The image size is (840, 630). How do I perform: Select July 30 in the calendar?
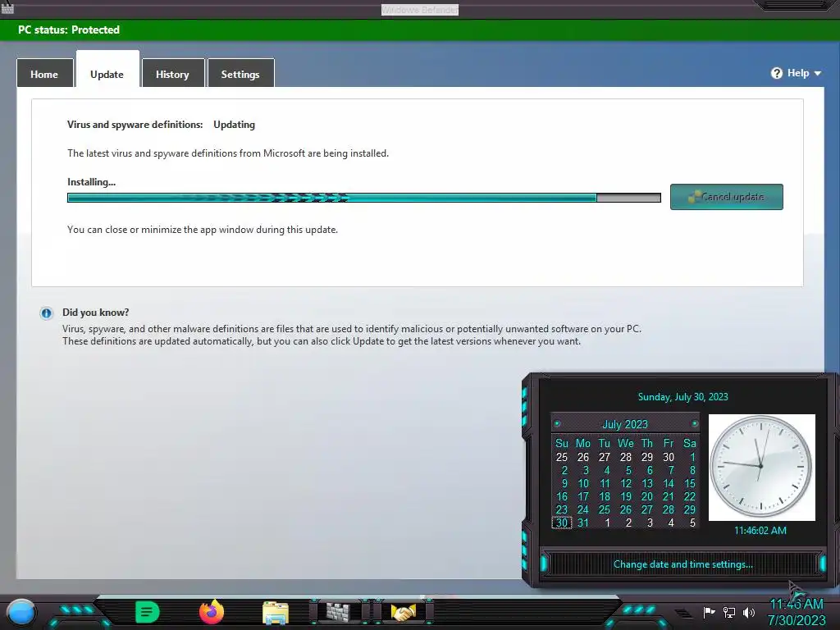click(x=561, y=523)
